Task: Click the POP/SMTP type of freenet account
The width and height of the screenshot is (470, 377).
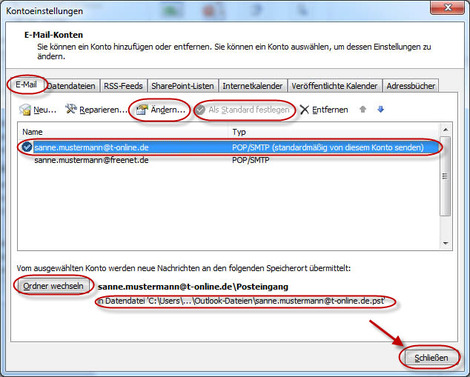Action: point(251,160)
